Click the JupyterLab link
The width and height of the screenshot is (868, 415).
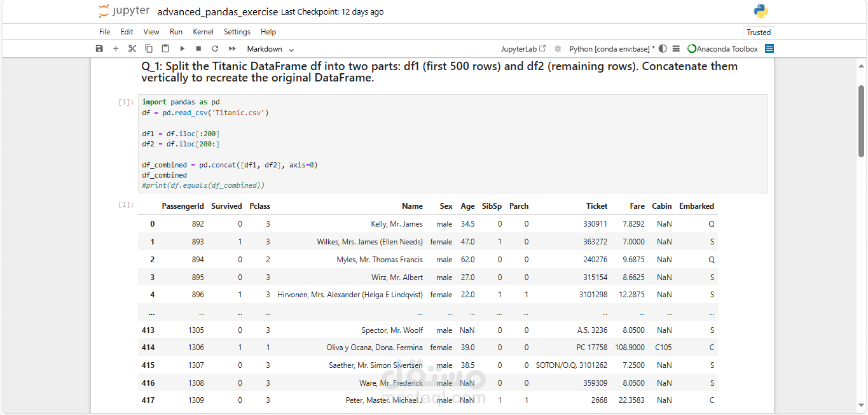(523, 49)
